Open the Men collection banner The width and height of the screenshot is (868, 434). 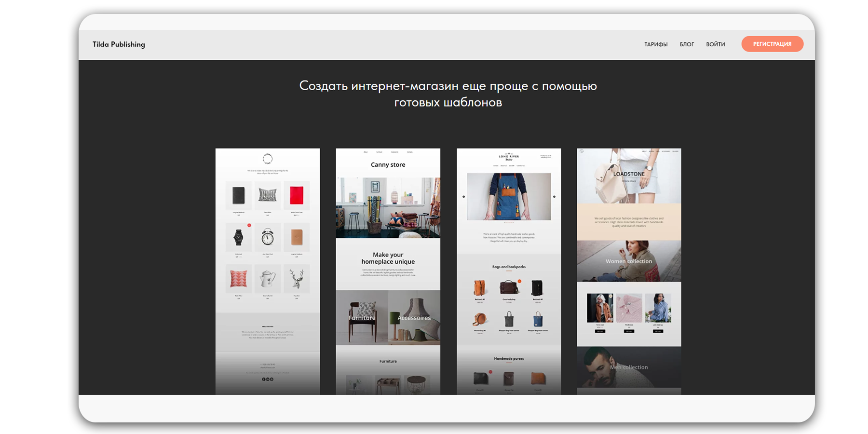(629, 367)
